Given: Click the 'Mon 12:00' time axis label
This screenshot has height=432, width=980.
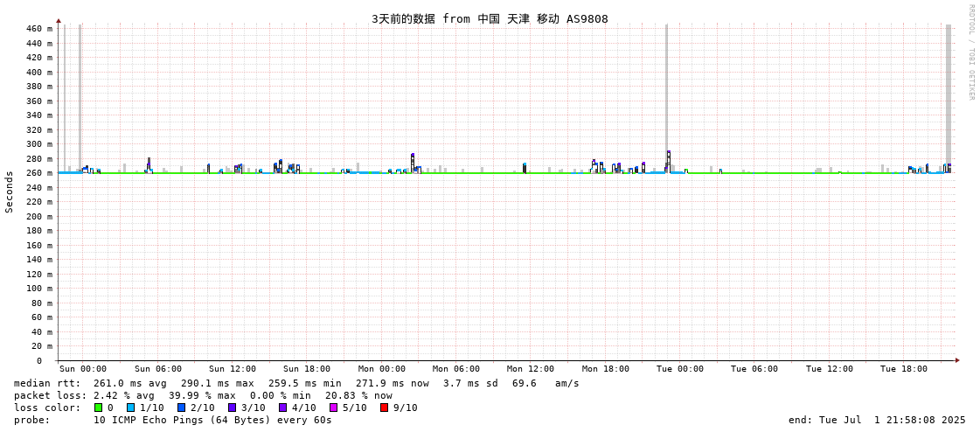Looking at the screenshot, I should [531, 369].
